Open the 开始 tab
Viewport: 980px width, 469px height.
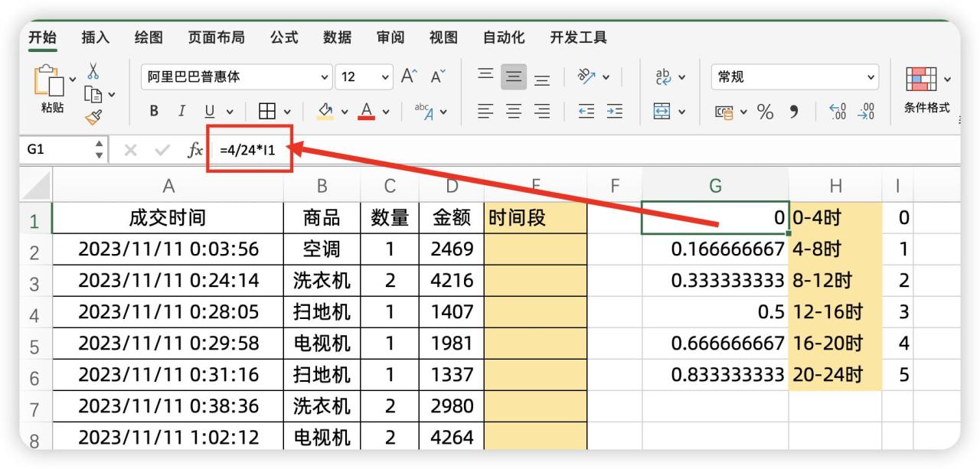(x=43, y=37)
